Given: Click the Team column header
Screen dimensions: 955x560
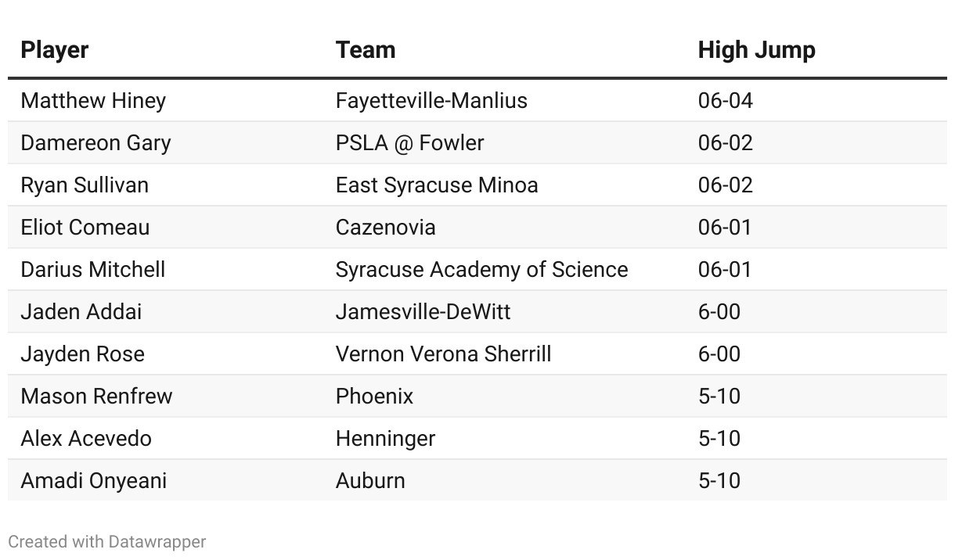Looking at the screenshot, I should point(366,50).
